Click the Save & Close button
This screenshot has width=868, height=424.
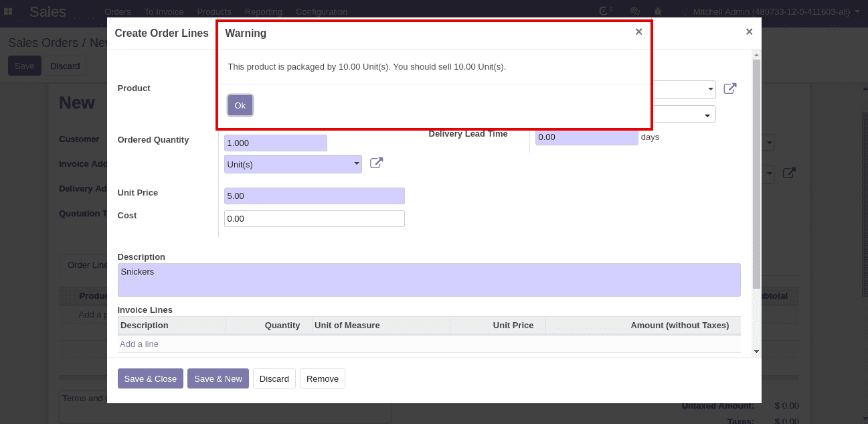[x=150, y=378]
